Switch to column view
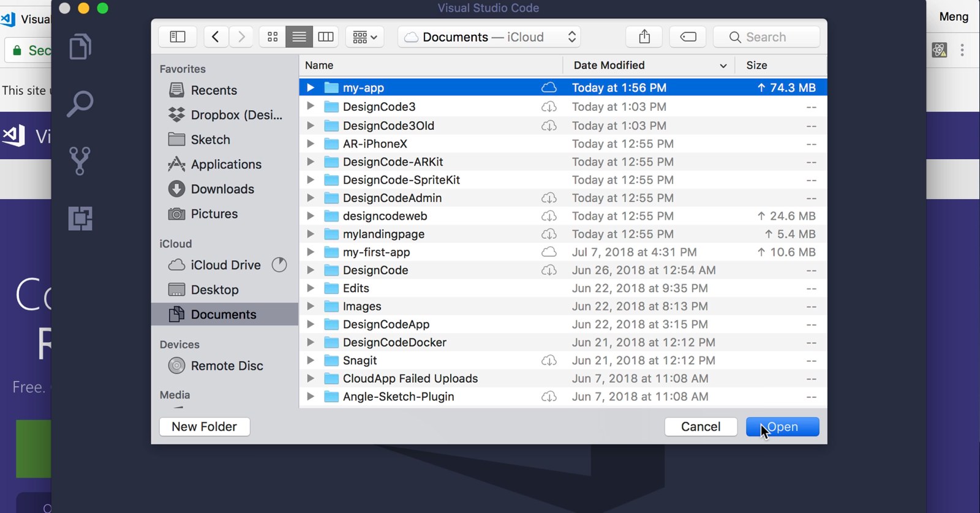Image resolution: width=980 pixels, height=513 pixels. click(326, 37)
